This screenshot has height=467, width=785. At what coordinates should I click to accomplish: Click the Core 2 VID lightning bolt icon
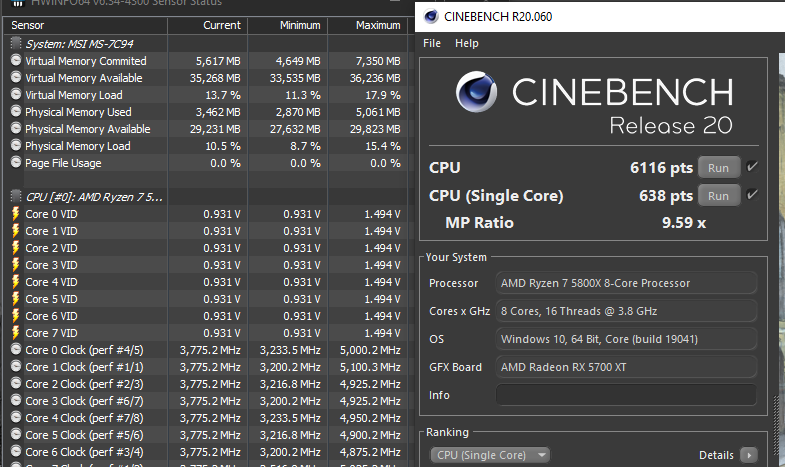16,248
